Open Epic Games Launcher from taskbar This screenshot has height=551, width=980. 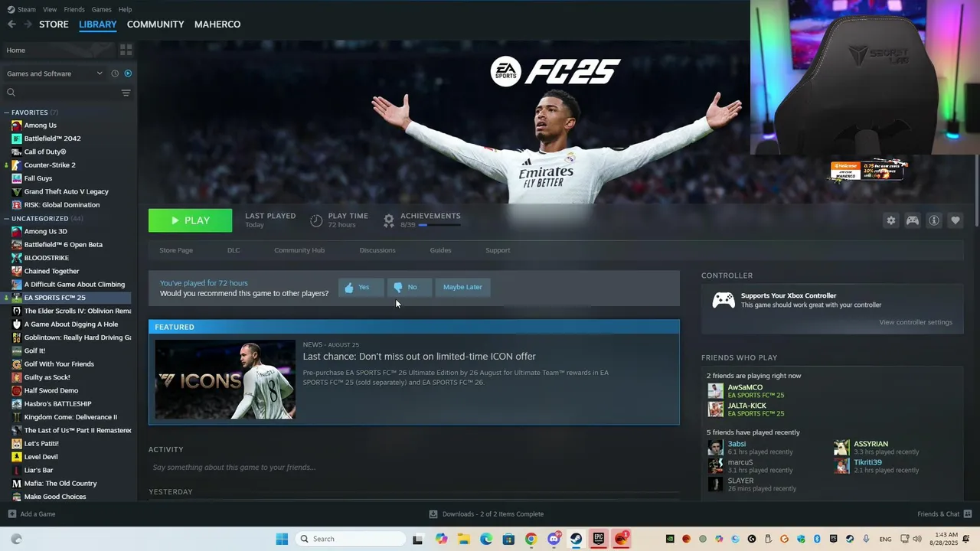[x=599, y=539]
